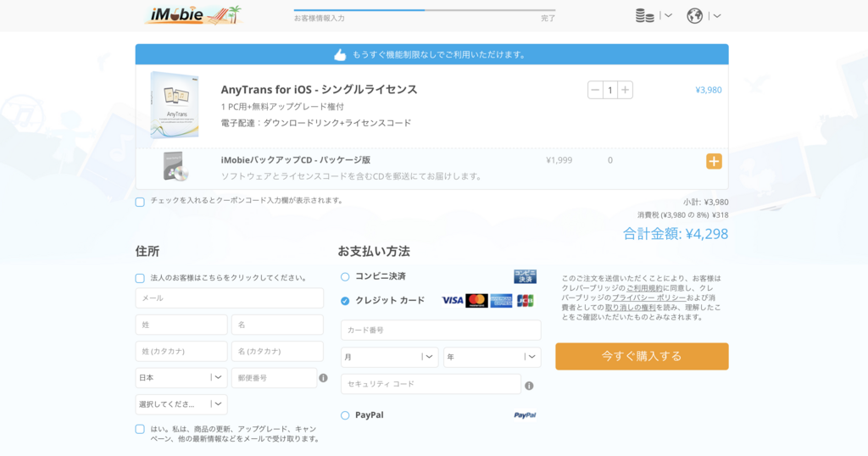Screen dimensions: 868x456
Task: Increase quantity with the plus button
Action: [x=625, y=90]
